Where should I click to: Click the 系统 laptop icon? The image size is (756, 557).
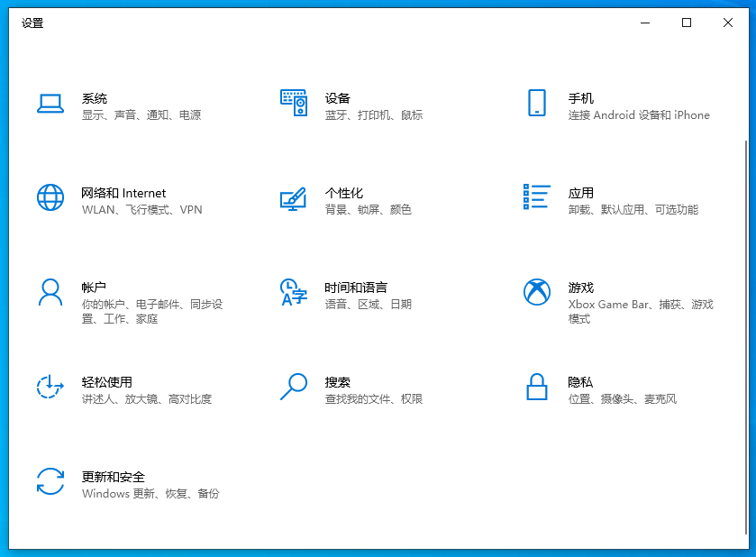click(50, 104)
